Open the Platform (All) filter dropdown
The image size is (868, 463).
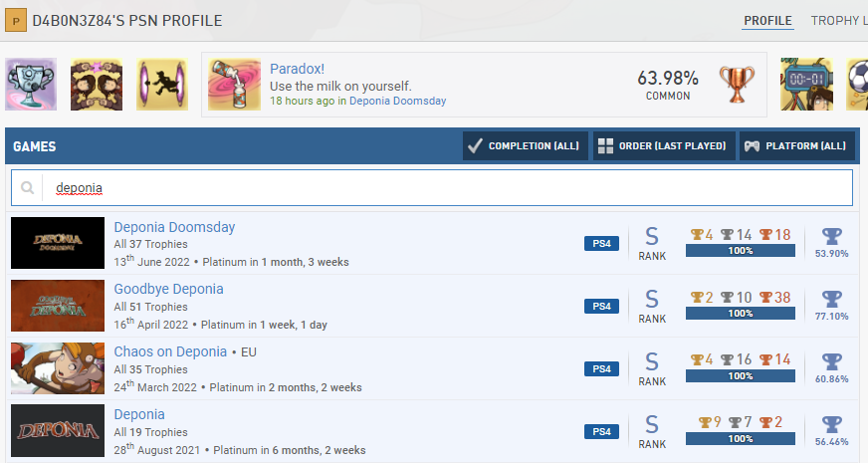(x=797, y=146)
